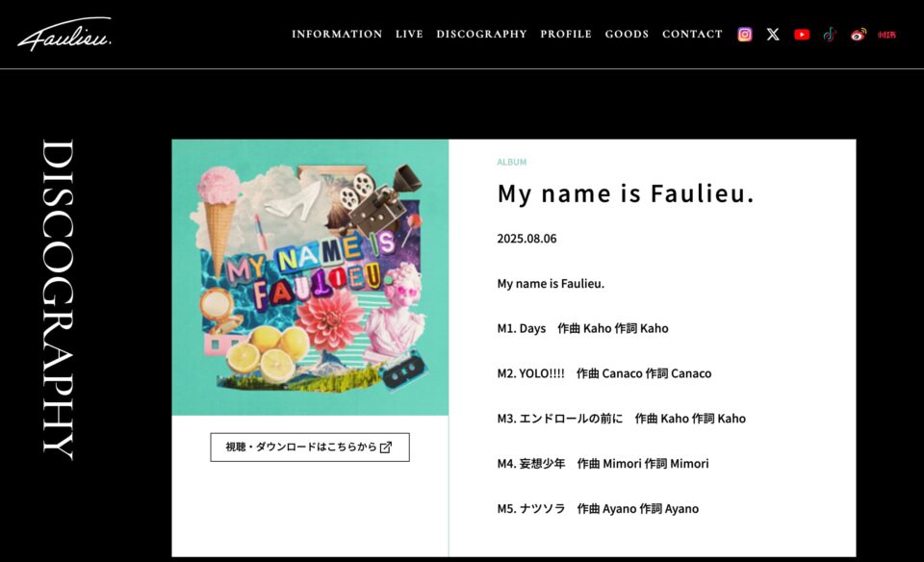Open the INFORMATION menu item
The height and width of the screenshot is (562, 924).
pos(337,34)
